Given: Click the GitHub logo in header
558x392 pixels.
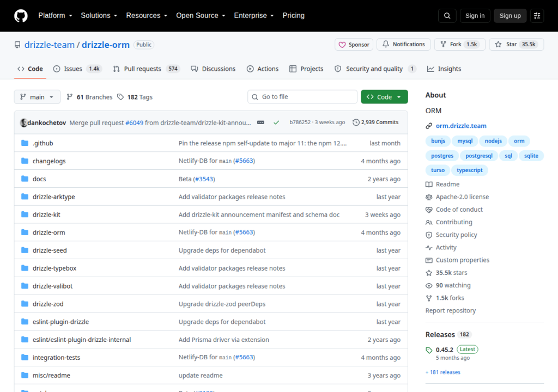Looking at the screenshot, I should point(21,16).
